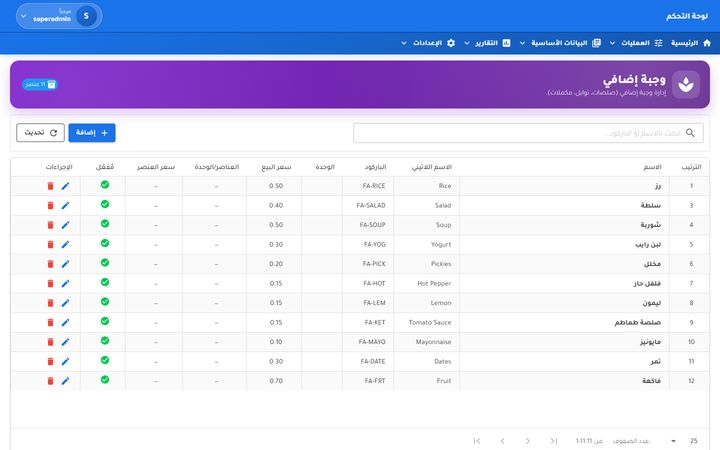The image size is (720, 450).
Task: Sort by الاسم اللاتيني column header
Action: [x=432, y=167]
